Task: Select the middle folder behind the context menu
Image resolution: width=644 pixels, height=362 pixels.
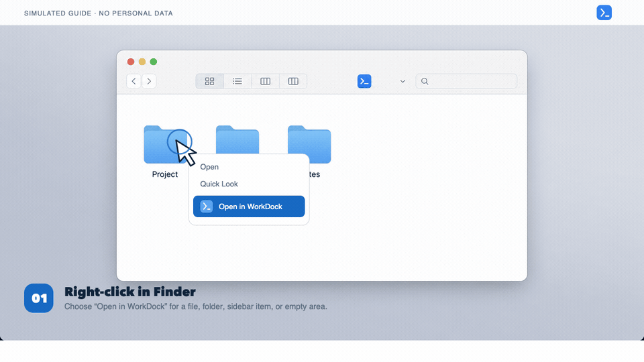Action: 237,139
